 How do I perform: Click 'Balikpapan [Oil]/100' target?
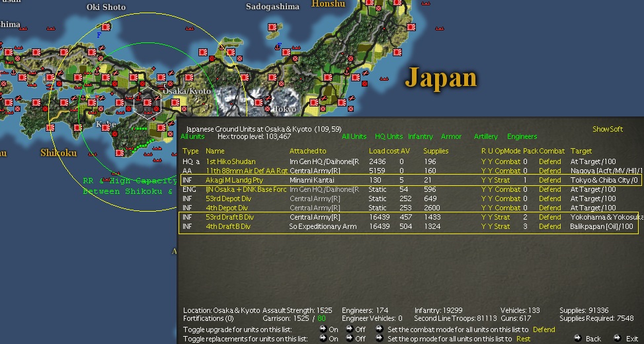pos(602,226)
